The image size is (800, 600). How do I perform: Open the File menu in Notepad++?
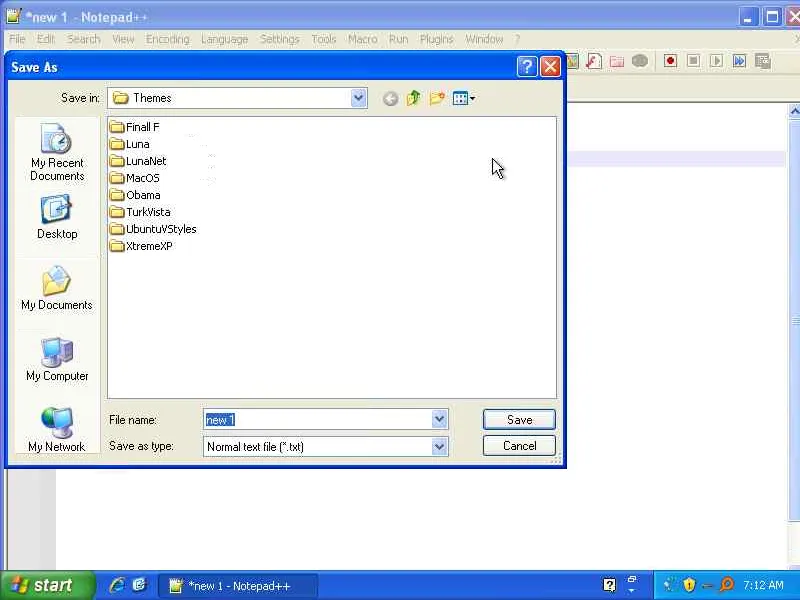17,39
